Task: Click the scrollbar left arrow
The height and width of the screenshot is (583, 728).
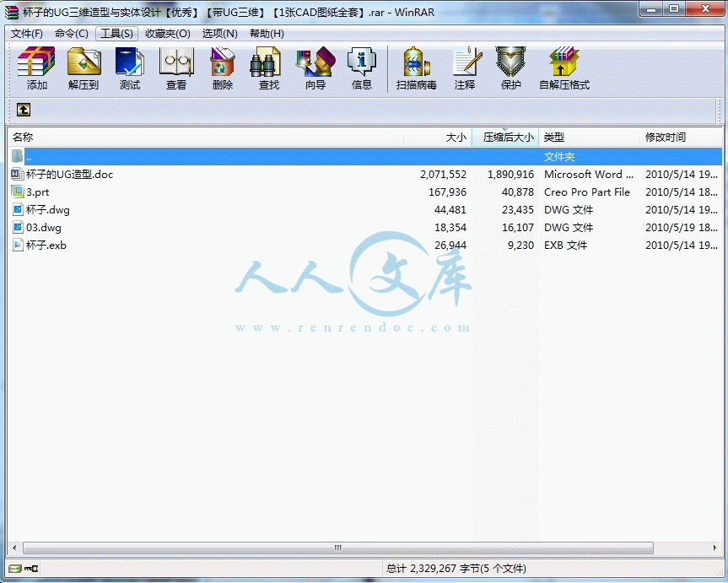Action: (x=14, y=548)
